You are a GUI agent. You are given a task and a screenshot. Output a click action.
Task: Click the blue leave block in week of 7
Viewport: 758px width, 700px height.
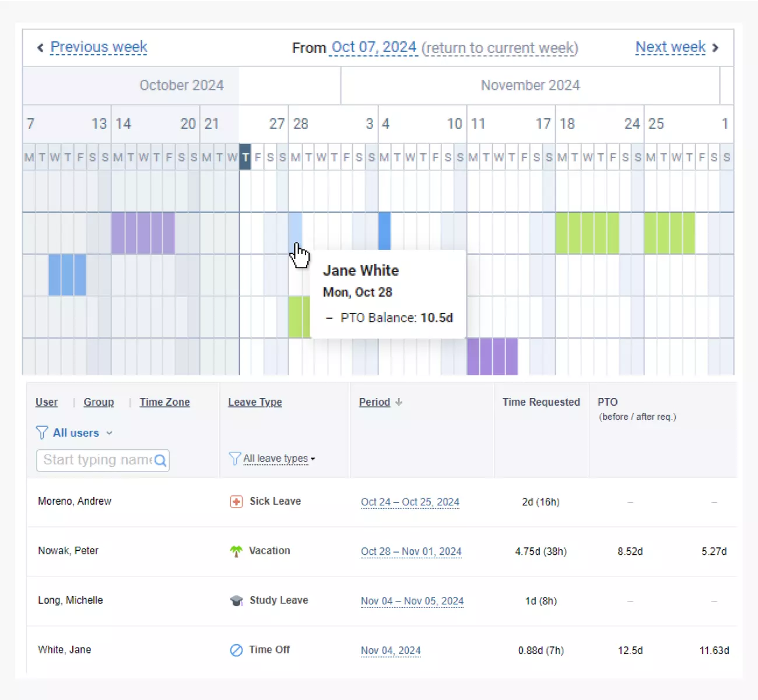[x=67, y=275]
